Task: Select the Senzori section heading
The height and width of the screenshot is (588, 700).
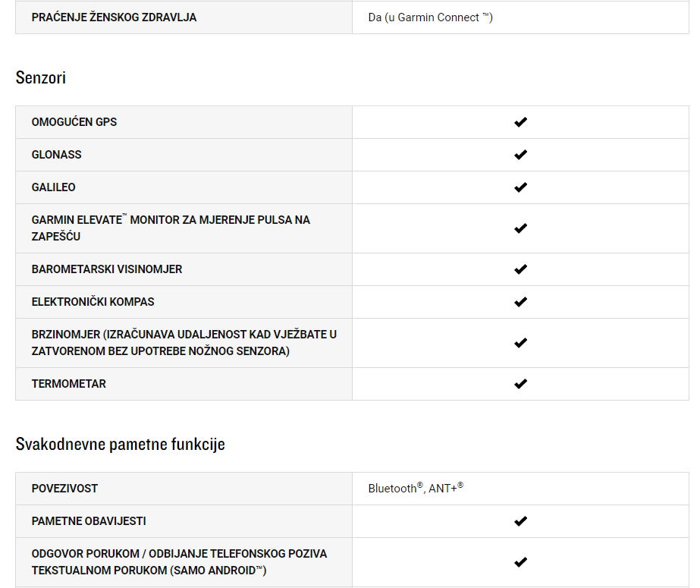Action: tap(41, 77)
